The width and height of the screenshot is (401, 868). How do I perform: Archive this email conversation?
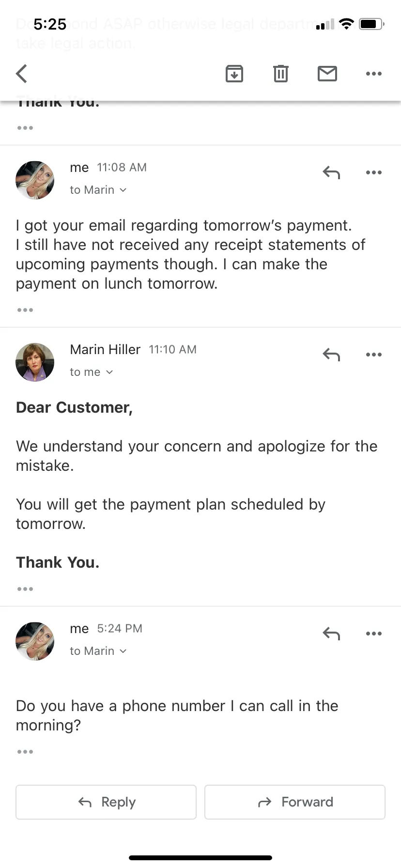(234, 74)
